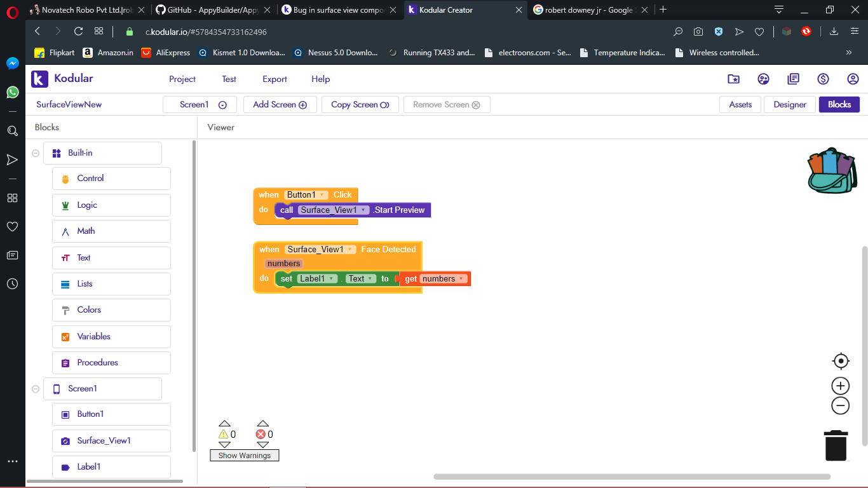The image size is (868, 488).
Task: Collapse the Built-in blocks category
Action: point(36,153)
